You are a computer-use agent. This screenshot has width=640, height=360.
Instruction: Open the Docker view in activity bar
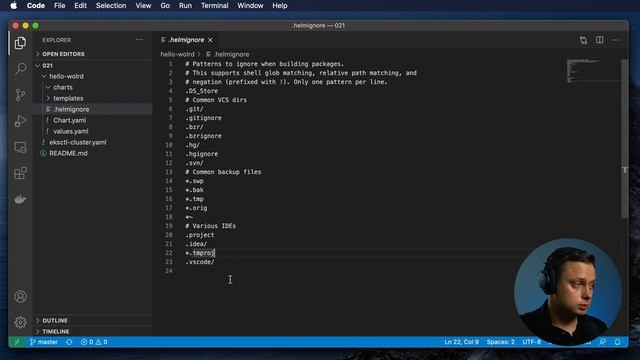[x=20, y=199]
